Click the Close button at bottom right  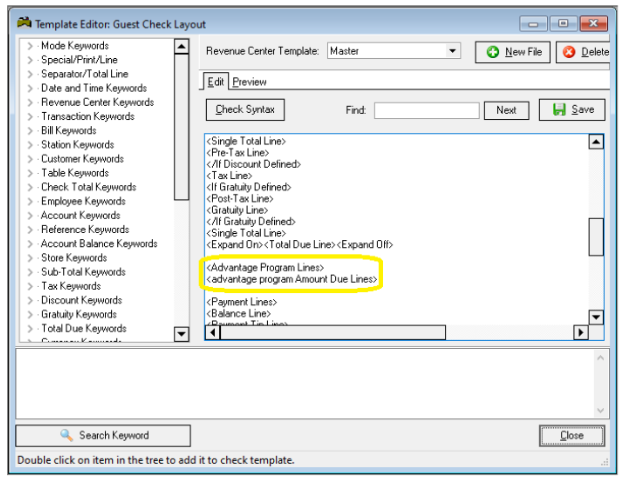(571, 436)
